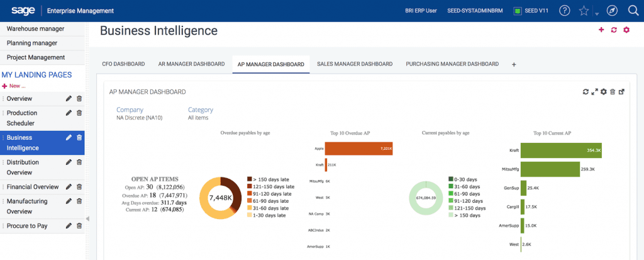The image size is (644, 260).
Task: Open the search magnifier icon
Action: click(x=633, y=11)
